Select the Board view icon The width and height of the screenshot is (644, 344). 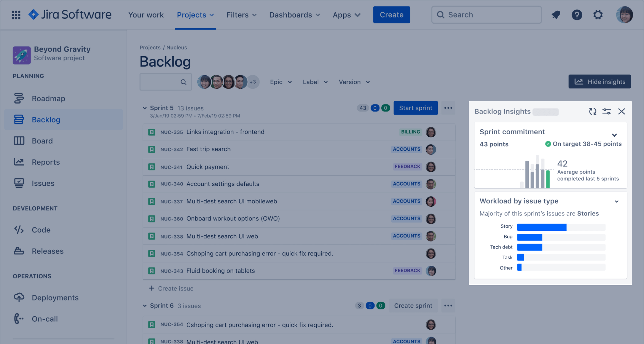19,141
